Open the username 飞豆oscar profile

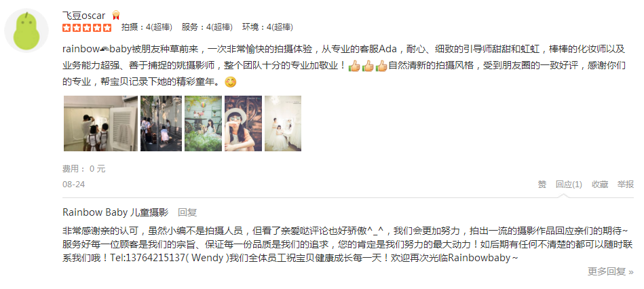(83, 16)
